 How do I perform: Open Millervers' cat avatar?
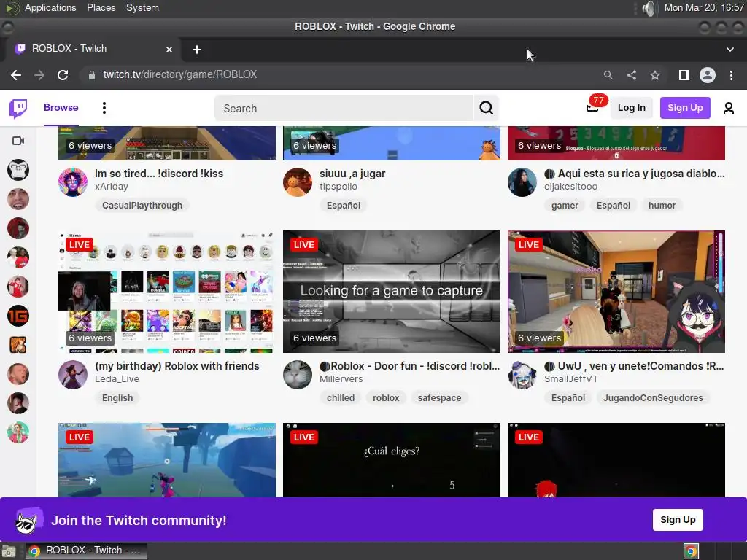[298, 375]
